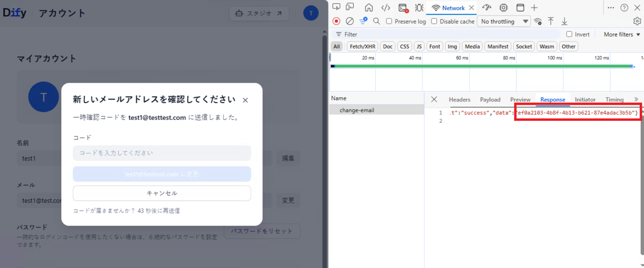644x268 pixels.
Task: Open the Performance gauge icon panel
Action: [487, 8]
